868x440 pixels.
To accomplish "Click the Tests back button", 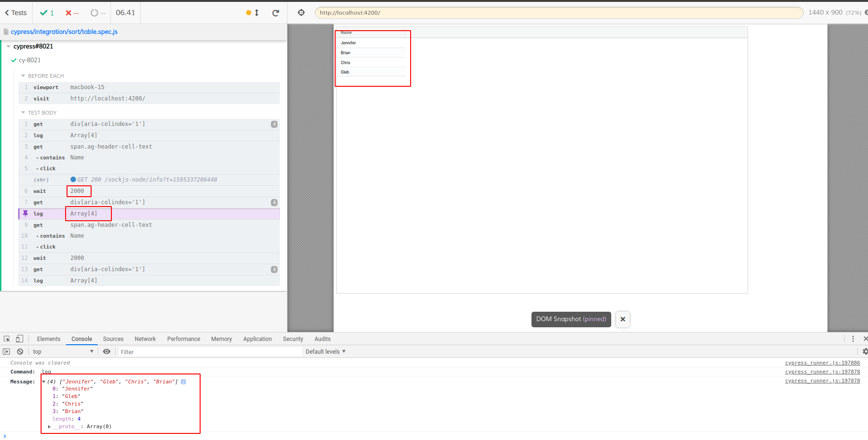I will [15, 13].
